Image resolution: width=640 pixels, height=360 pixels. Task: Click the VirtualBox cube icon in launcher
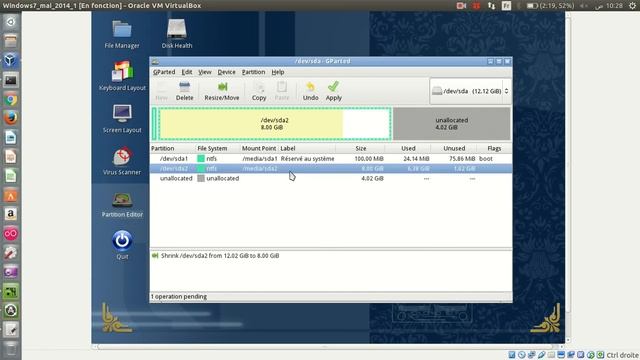point(11,60)
